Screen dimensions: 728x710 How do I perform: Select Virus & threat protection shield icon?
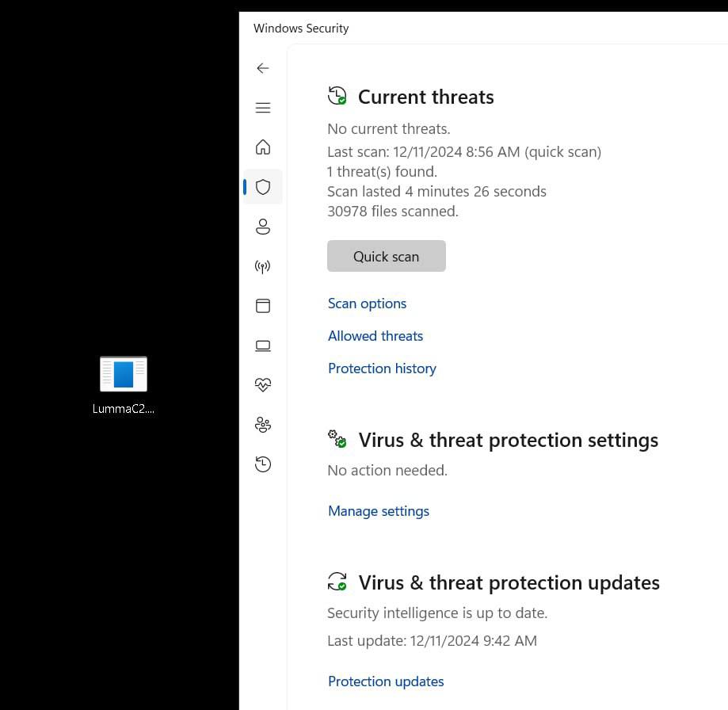(263, 187)
